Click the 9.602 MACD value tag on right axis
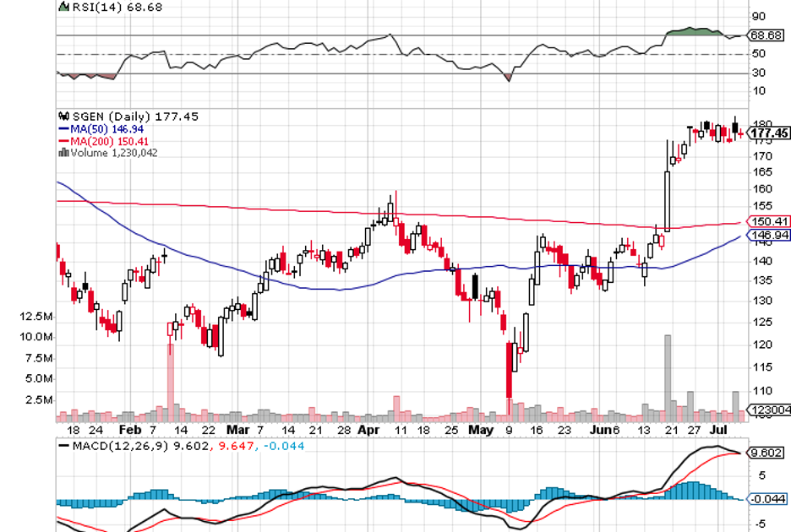The width and height of the screenshot is (791, 532). click(x=766, y=453)
